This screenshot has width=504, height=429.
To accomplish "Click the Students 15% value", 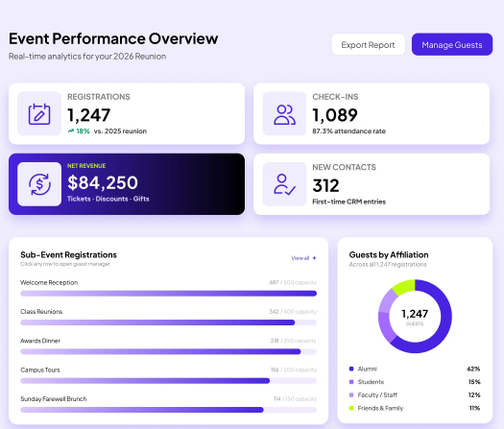I will point(474,382).
